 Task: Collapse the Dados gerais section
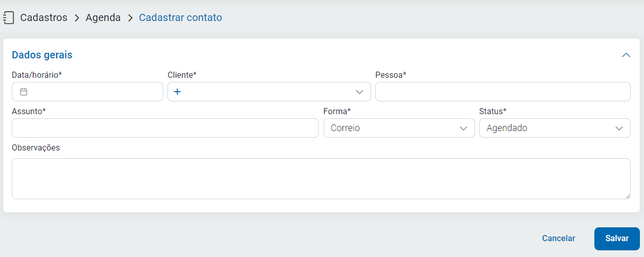pos(626,55)
